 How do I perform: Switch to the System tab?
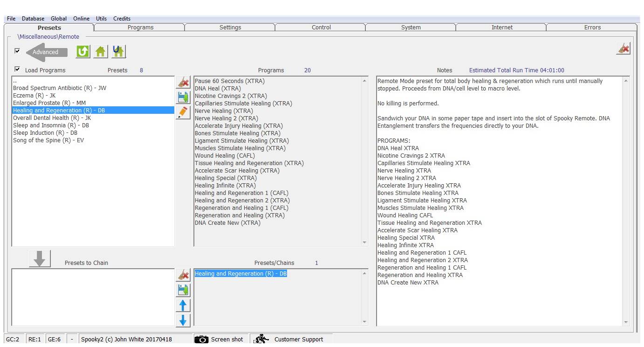411,28
